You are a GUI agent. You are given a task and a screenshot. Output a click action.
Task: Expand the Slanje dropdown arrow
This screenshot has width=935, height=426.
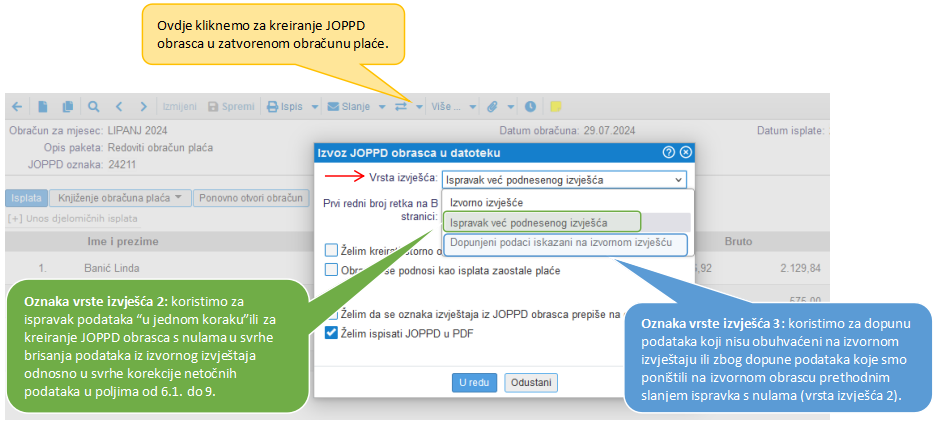[382, 107]
